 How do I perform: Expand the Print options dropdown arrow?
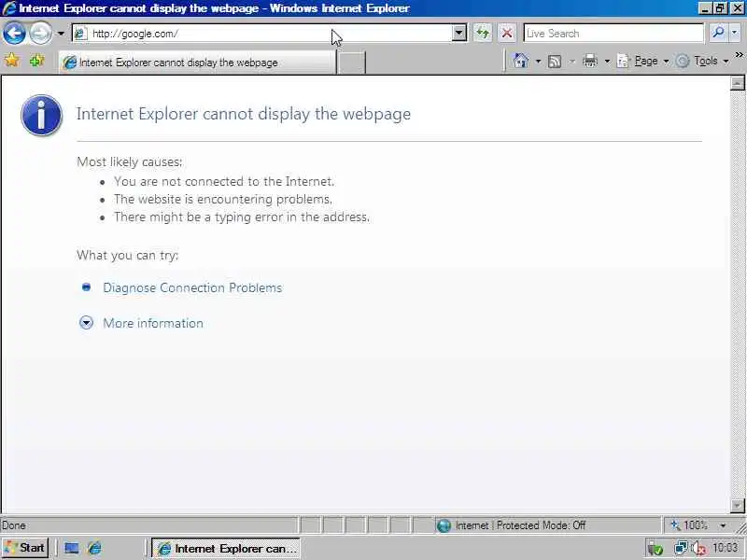[x=607, y=61]
